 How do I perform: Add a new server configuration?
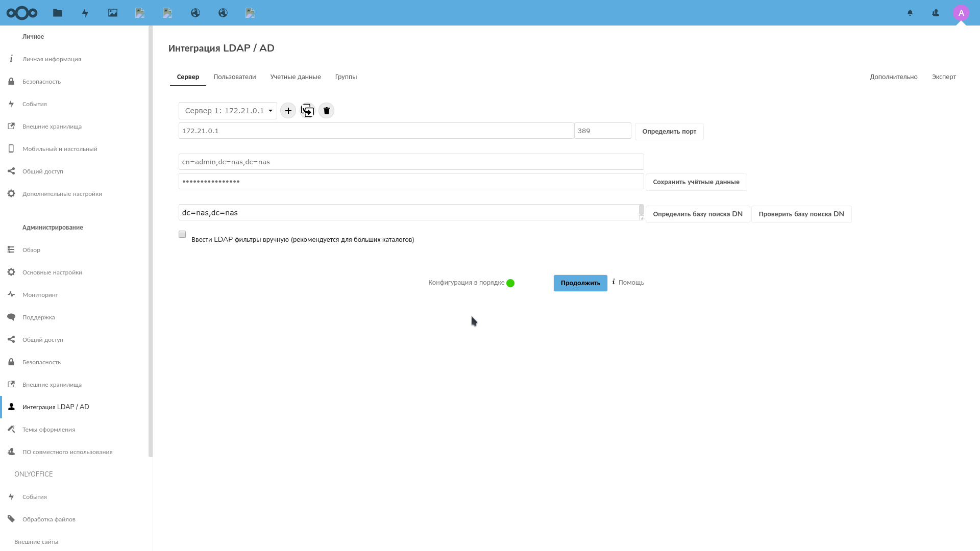(288, 111)
